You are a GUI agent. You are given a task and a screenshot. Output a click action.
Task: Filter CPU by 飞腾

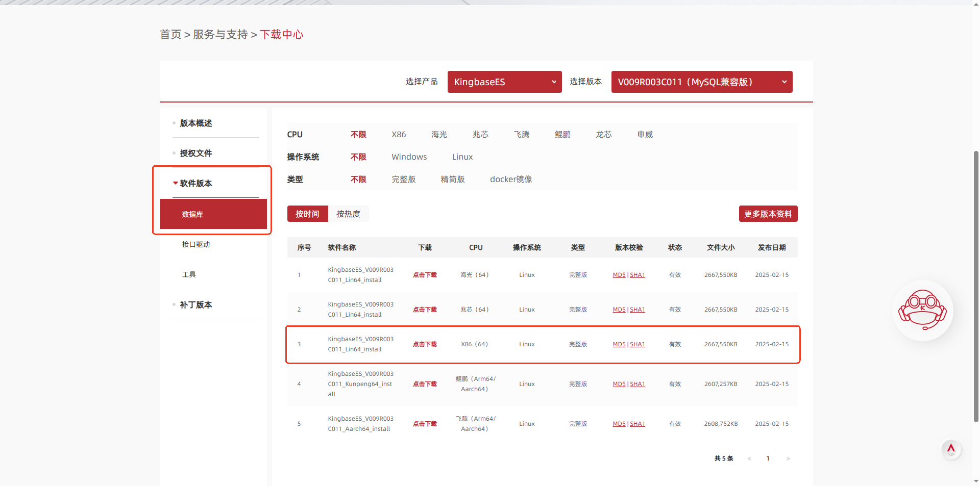click(x=522, y=135)
